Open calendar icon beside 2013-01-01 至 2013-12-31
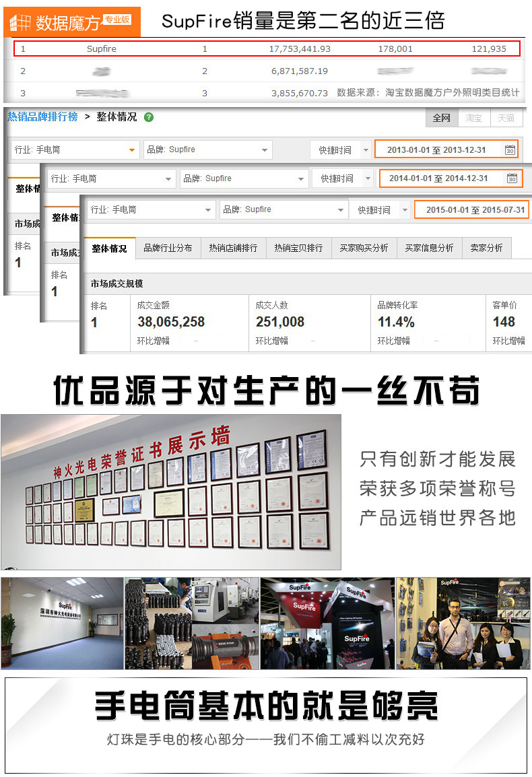This screenshot has width=532, height=777. pos(510,149)
